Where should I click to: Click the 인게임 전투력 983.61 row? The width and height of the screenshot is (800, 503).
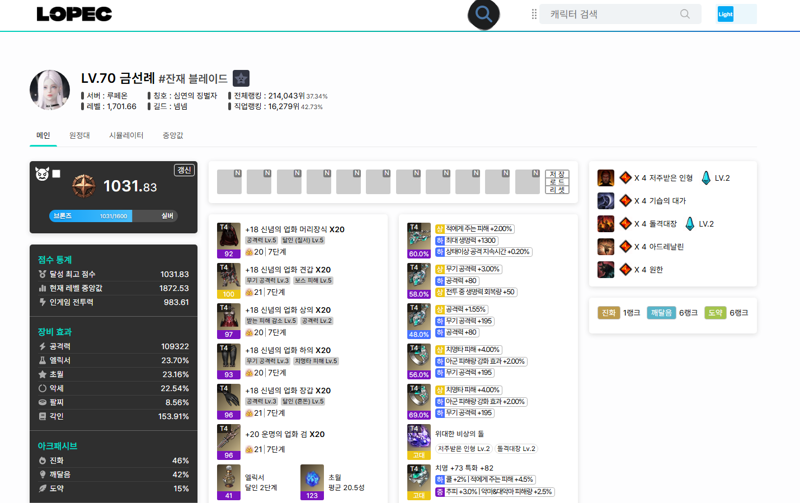[x=113, y=302]
